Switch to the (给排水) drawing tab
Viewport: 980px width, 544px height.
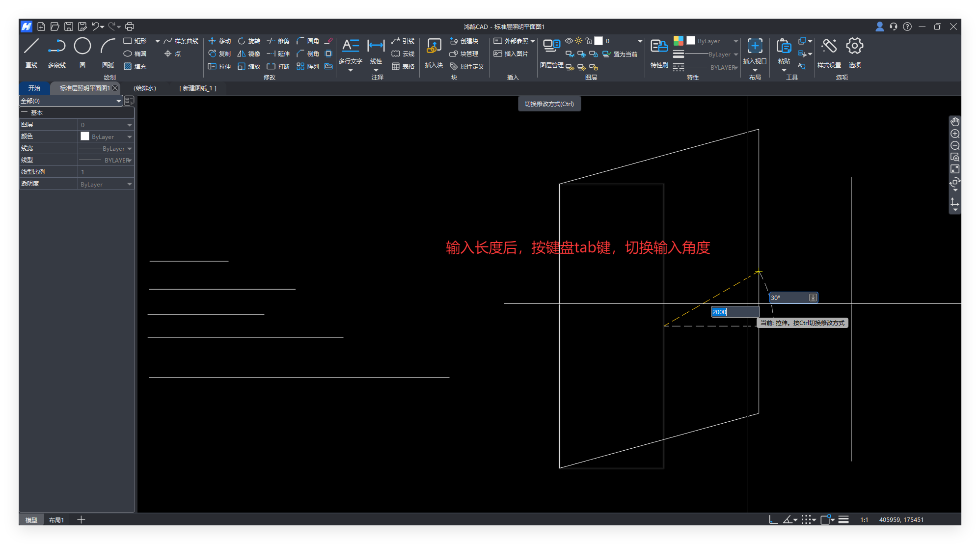pos(145,88)
